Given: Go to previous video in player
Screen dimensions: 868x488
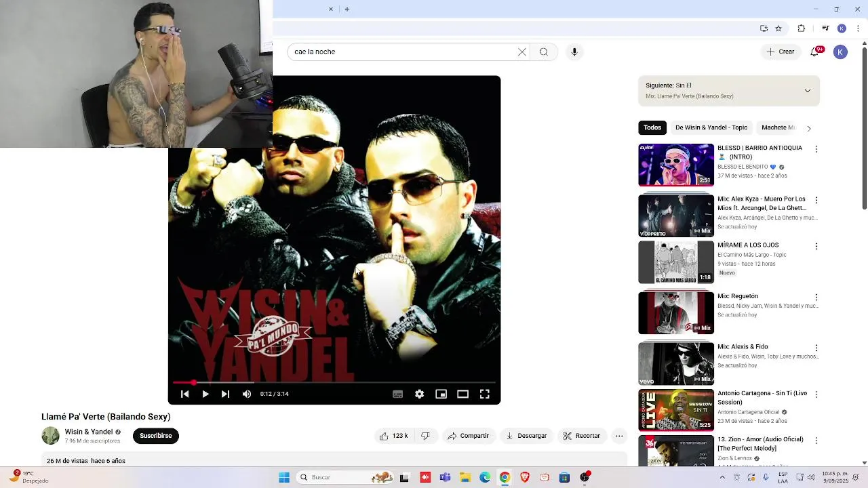Looking at the screenshot, I should point(184,394).
